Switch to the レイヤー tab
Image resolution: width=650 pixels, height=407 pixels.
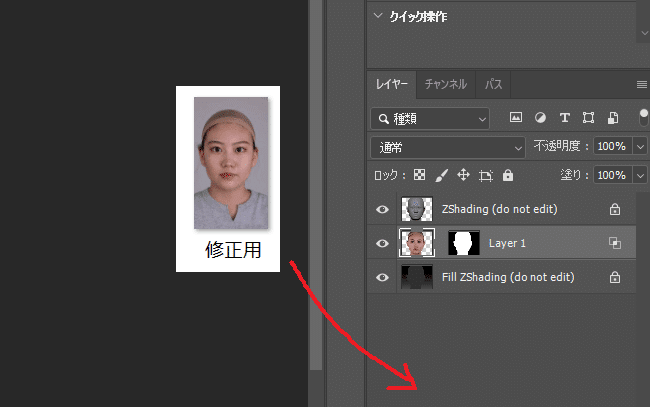click(392, 85)
